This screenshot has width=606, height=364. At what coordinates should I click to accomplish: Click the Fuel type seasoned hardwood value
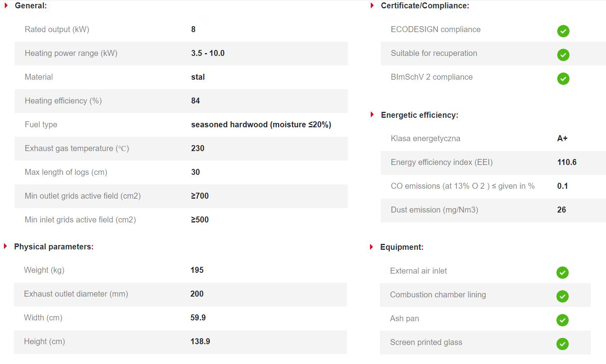261,125
